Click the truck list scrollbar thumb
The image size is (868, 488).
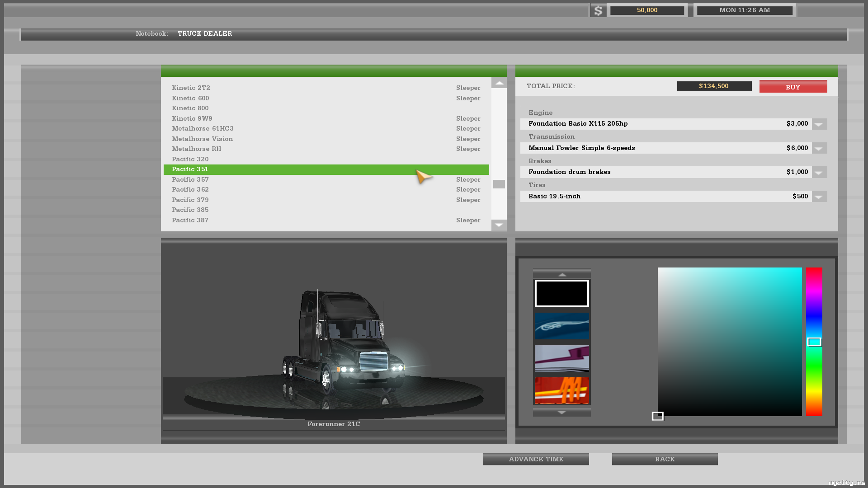[x=499, y=184]
